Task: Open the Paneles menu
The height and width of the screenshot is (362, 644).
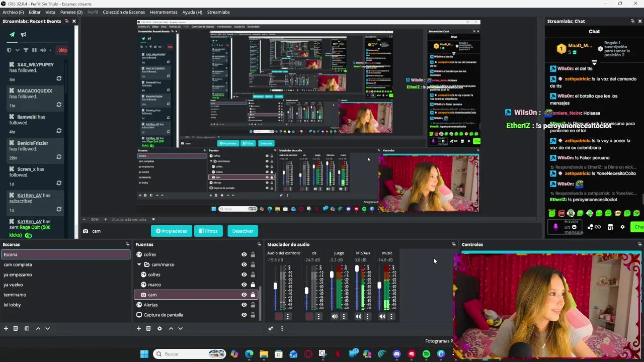Action: point(71,12)
